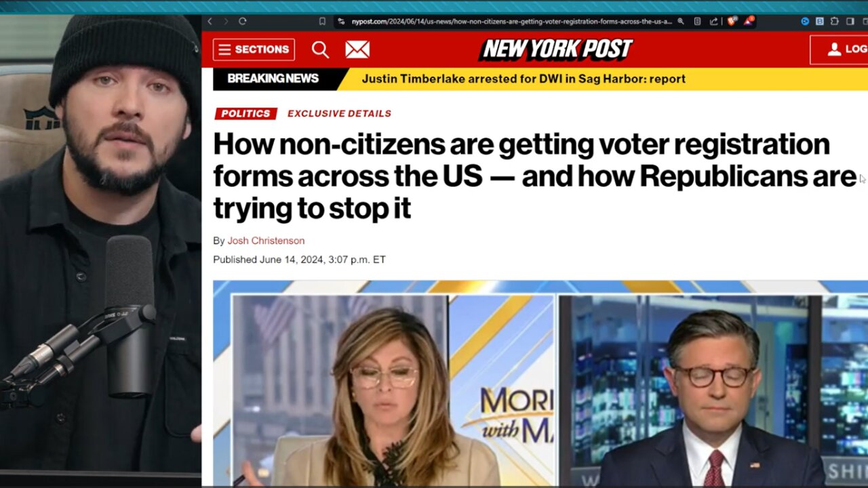Select the Exclusive Details tag
Image resolution: width=868 pixels, height=488 pixels.
point(339,113)
